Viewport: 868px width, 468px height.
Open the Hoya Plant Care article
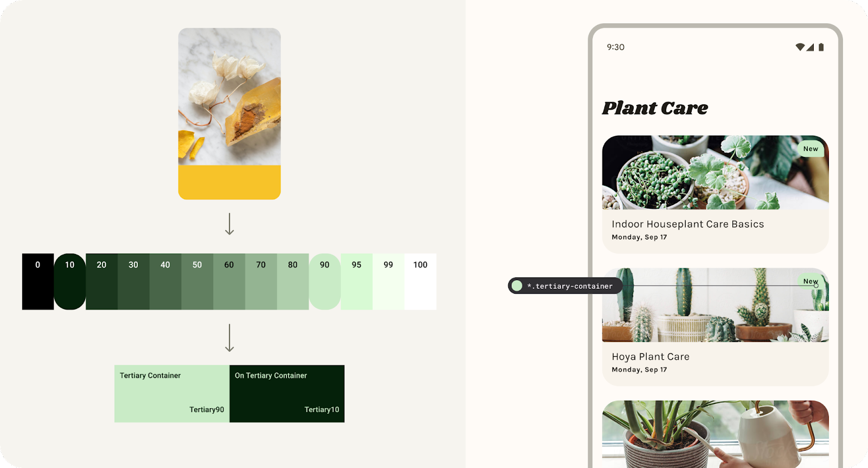[x=650, y=357]
